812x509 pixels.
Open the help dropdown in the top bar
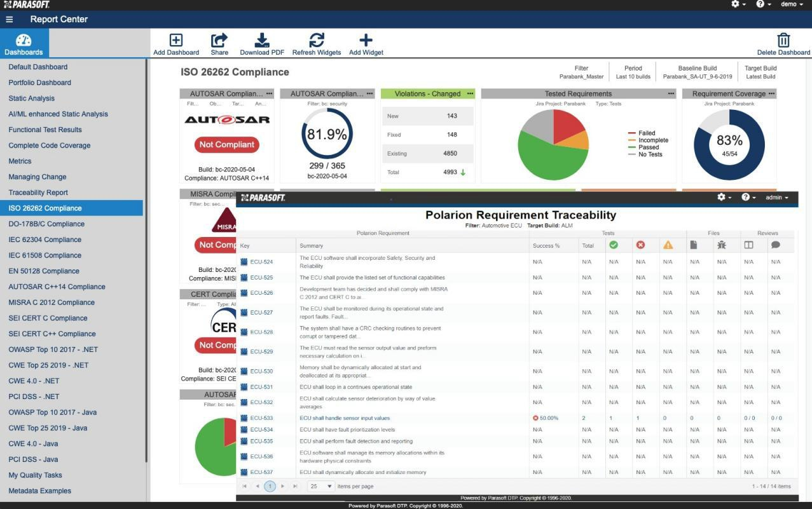764,4
